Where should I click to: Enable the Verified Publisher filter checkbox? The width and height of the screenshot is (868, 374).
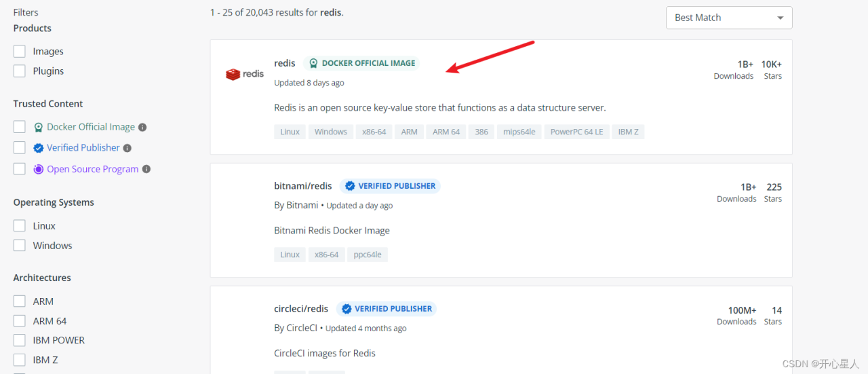tap(20, 148)
